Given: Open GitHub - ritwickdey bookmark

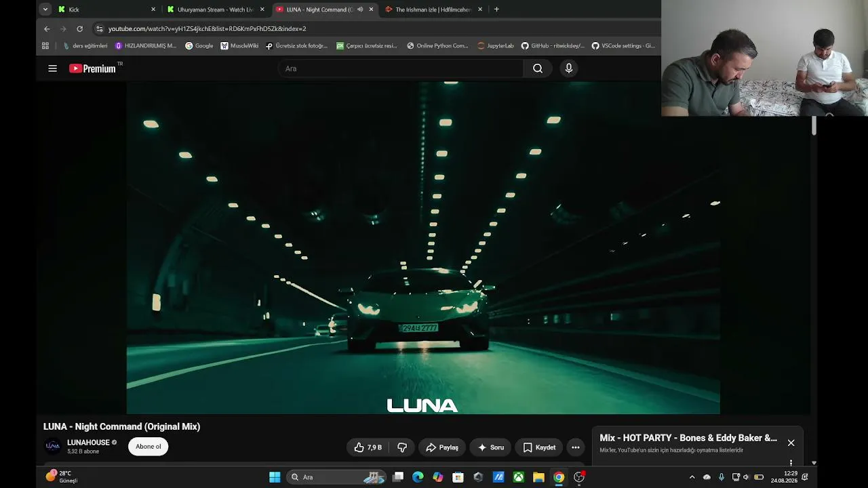Looking at the screenshot, I should (x=553, y=46).
